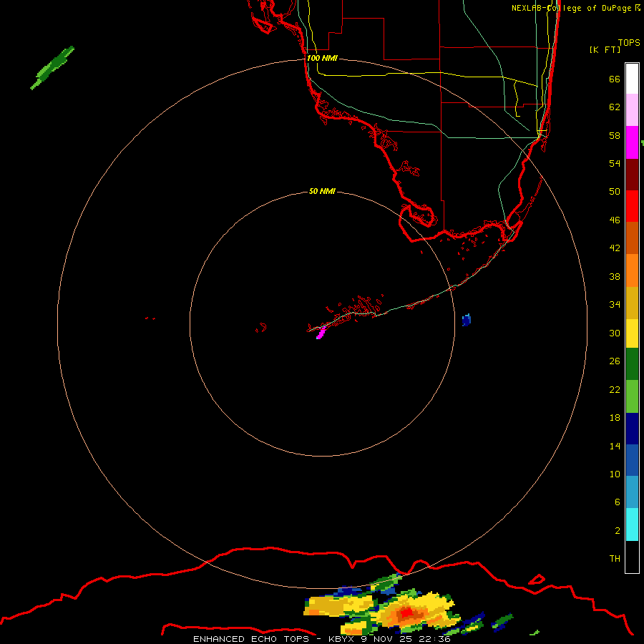Click the NEXLAB-College of DuPage credit text
This screenshot has width=644, height=644.
576,8
